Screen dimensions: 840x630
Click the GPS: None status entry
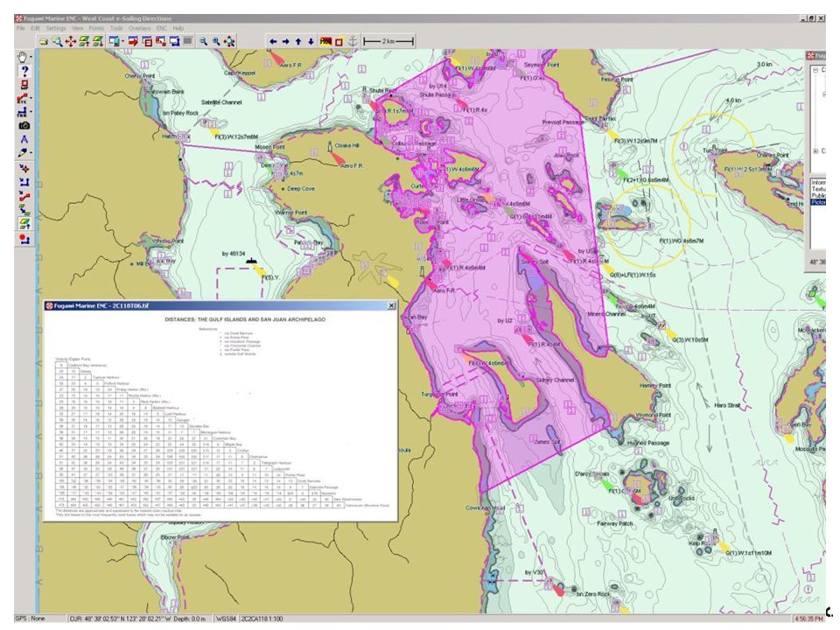coord(31,619)
